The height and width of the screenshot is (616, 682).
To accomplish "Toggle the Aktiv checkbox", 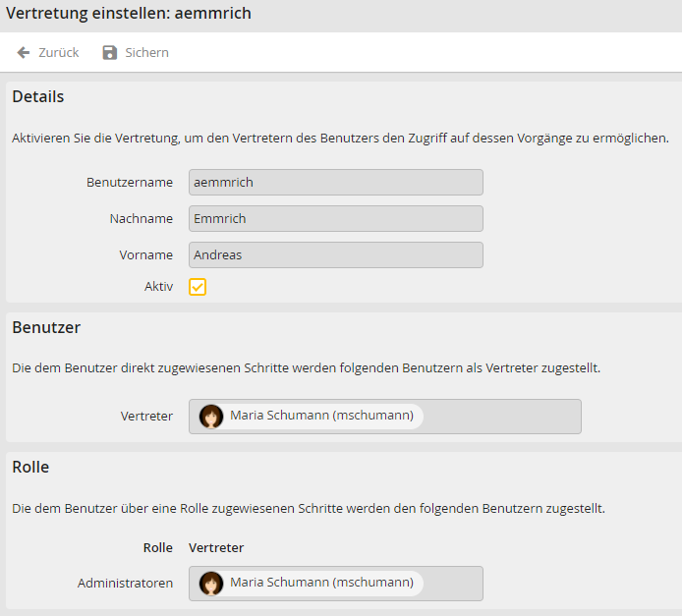I will [198, 287].
